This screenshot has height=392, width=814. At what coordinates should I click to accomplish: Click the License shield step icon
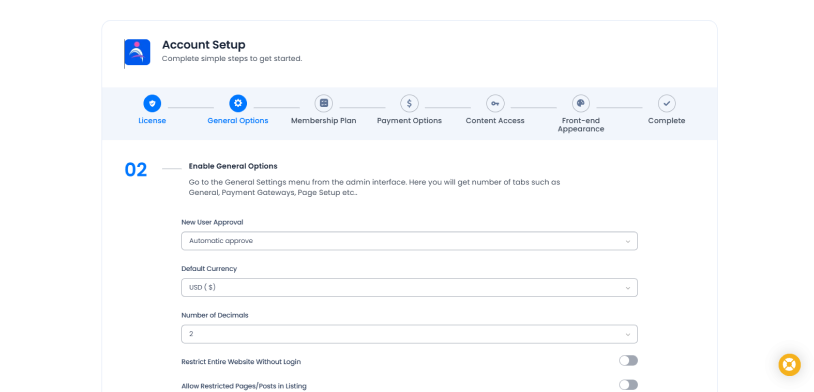tap(152, 103)
